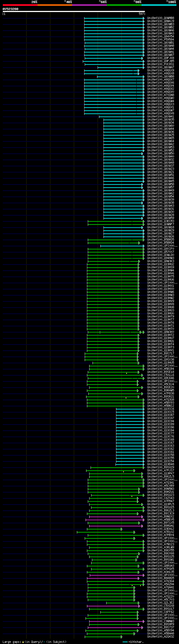Click the purple ~60% identity legend segment

(89, 5)
